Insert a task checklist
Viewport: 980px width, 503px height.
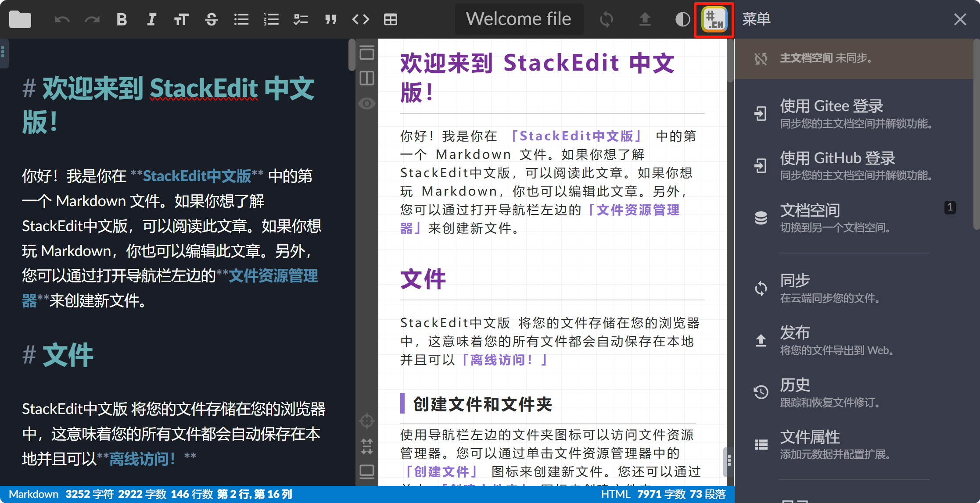(x=301, y=19)
